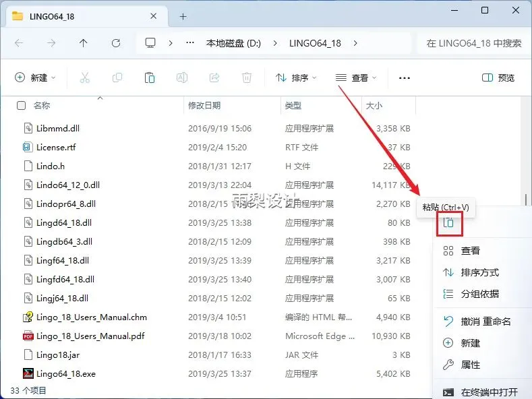The height and width of the screenshot is (399, 532).
Task: Click the Lindo.h file icon
Action: point(28,166)
